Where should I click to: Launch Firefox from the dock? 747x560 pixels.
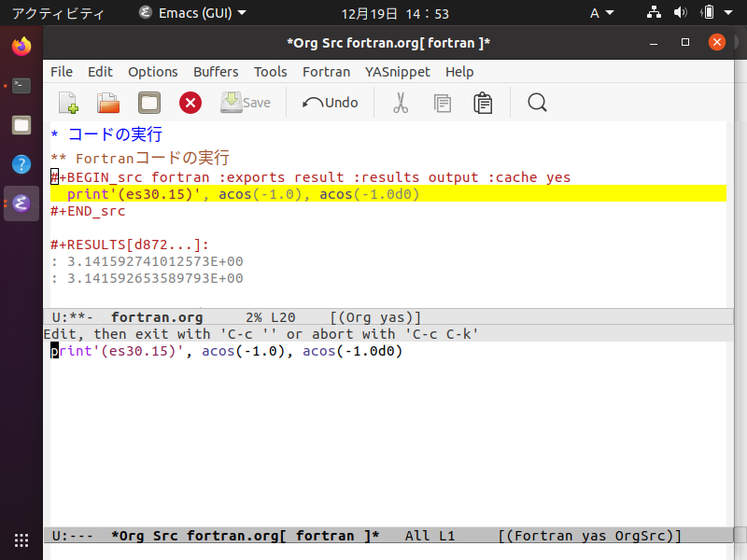point(21,45)
